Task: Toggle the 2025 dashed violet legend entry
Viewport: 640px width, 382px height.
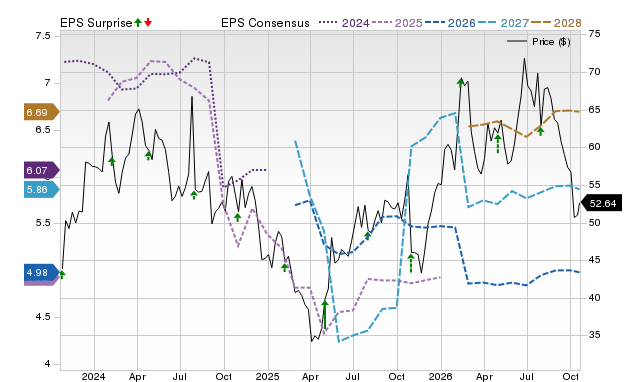Action: tap(397, 23)
